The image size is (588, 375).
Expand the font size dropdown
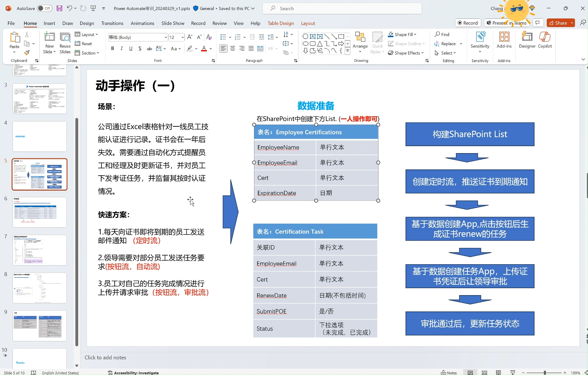coord(181,37)
